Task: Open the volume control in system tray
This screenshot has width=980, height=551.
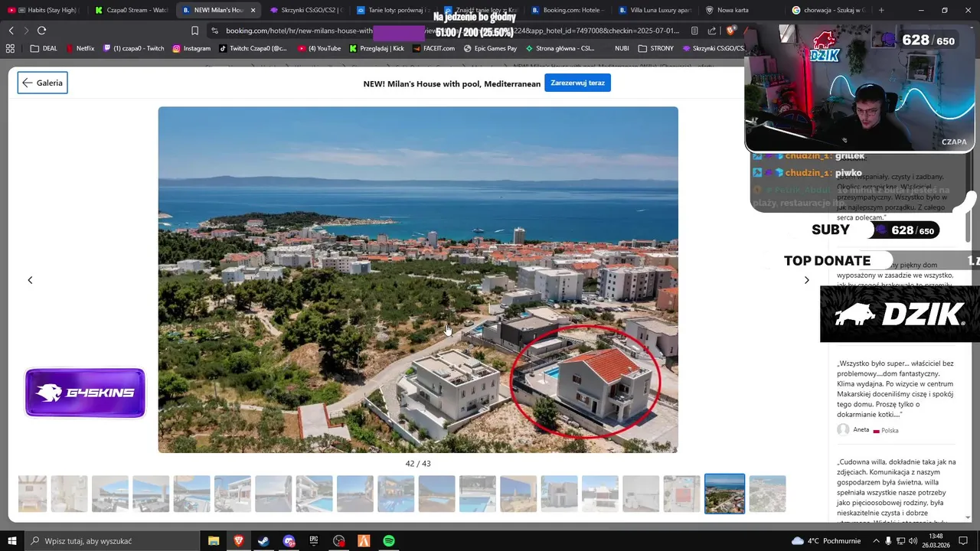Action: point(913,541)
